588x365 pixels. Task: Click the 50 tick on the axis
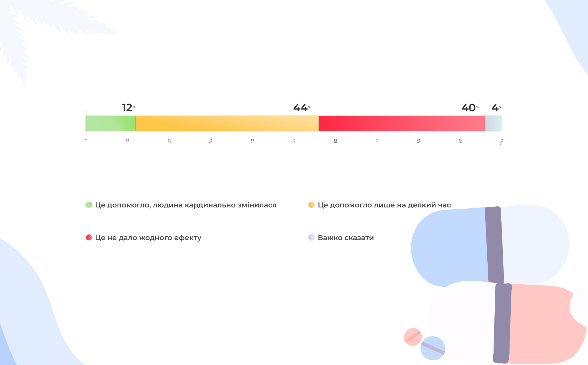tap(294, 141)
